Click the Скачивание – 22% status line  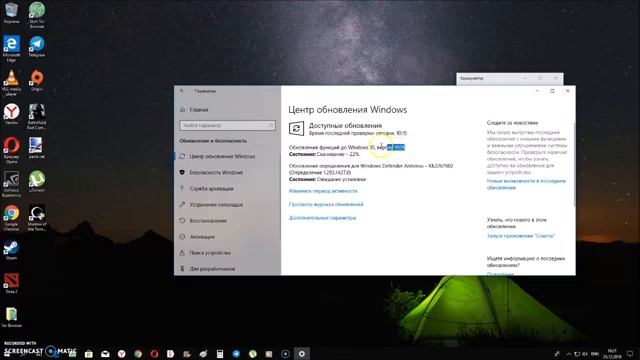coord(324,154)
